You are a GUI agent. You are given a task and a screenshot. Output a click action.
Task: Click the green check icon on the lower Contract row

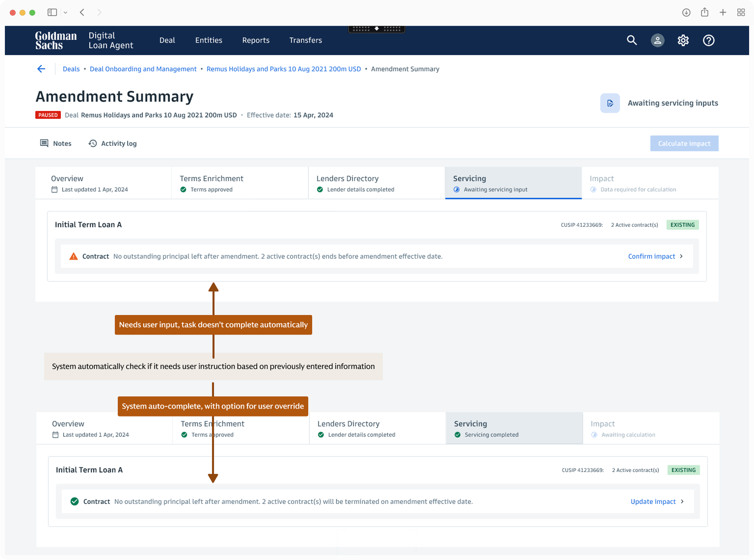[75, 501]
